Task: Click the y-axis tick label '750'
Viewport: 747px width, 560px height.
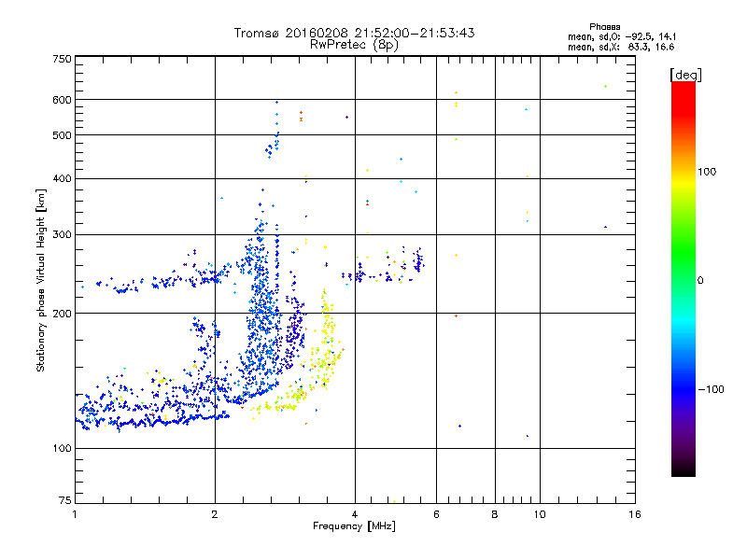Action: tap(62, 59)
